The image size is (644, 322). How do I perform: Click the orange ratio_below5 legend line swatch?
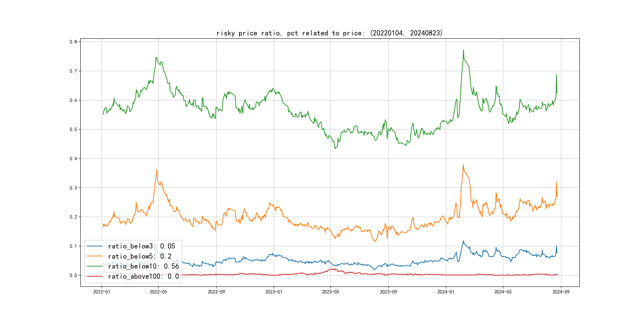click(x=94, y=256)
